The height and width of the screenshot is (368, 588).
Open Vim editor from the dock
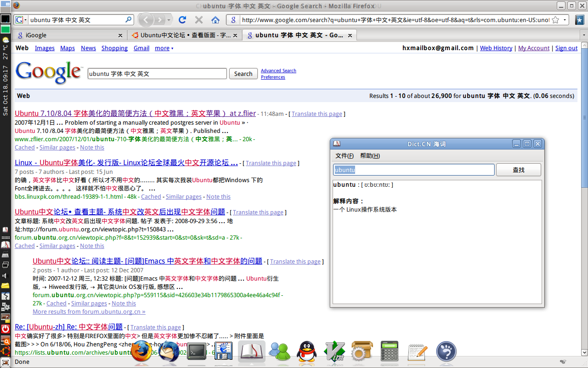coord(334,352)
